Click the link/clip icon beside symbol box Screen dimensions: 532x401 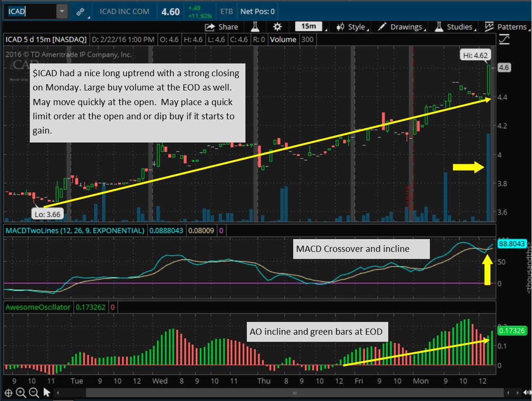tap(80, 12)
